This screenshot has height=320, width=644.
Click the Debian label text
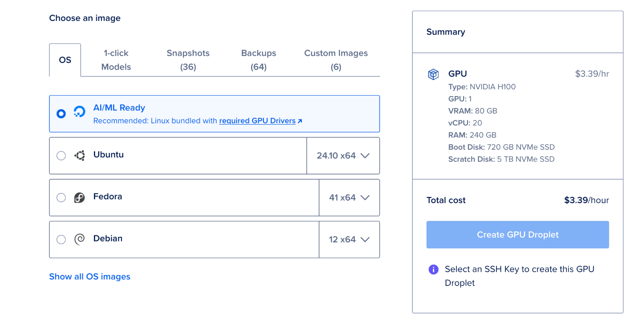tap(108, 238)
